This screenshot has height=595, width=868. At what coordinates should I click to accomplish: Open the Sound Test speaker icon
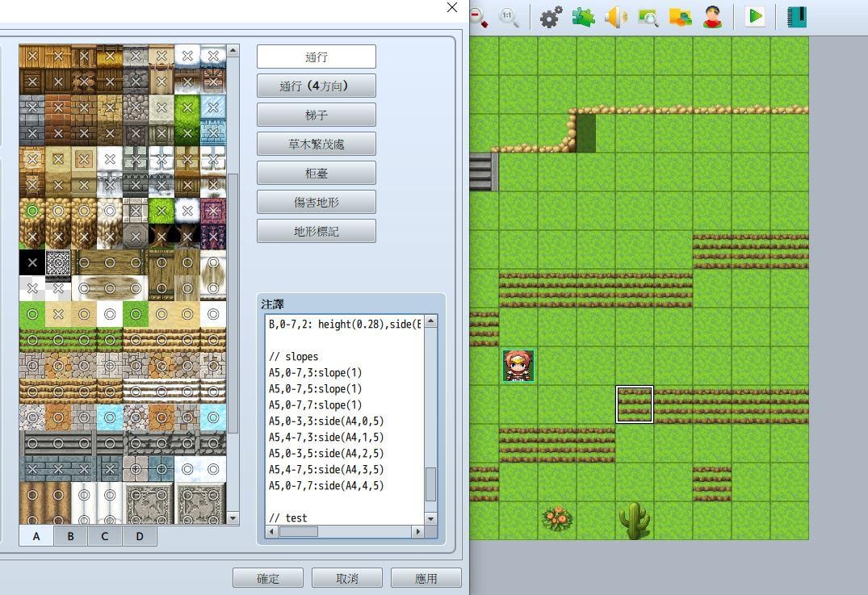coord(615,16)
